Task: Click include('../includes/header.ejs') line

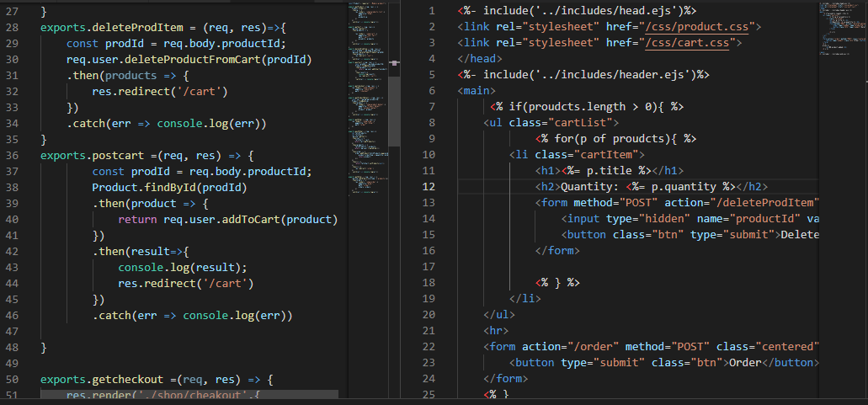Action: [x=583, y=75]
